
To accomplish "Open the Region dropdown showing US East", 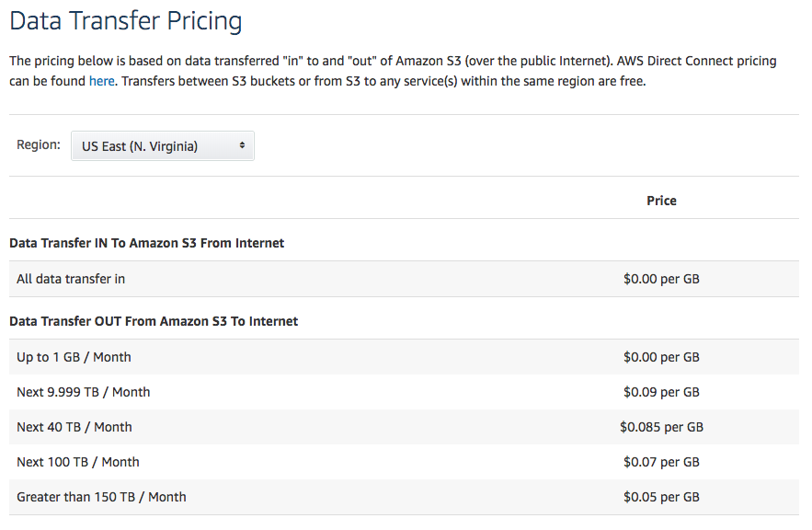I will click(162, 145).
